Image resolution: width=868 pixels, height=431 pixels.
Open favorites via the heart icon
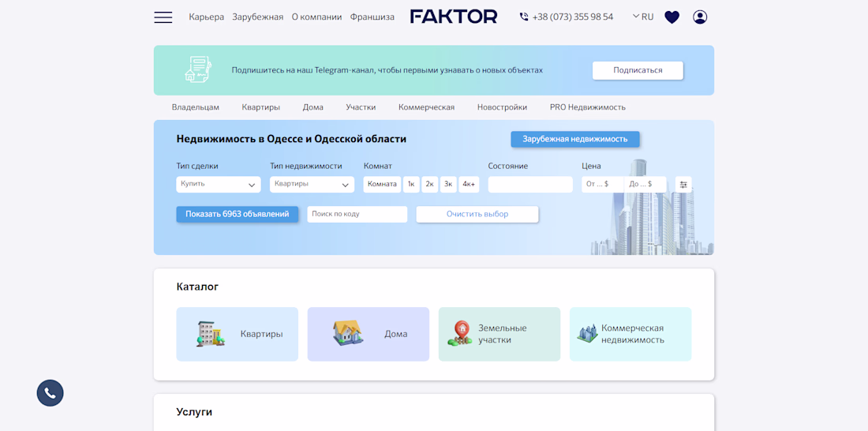point(672,17)
